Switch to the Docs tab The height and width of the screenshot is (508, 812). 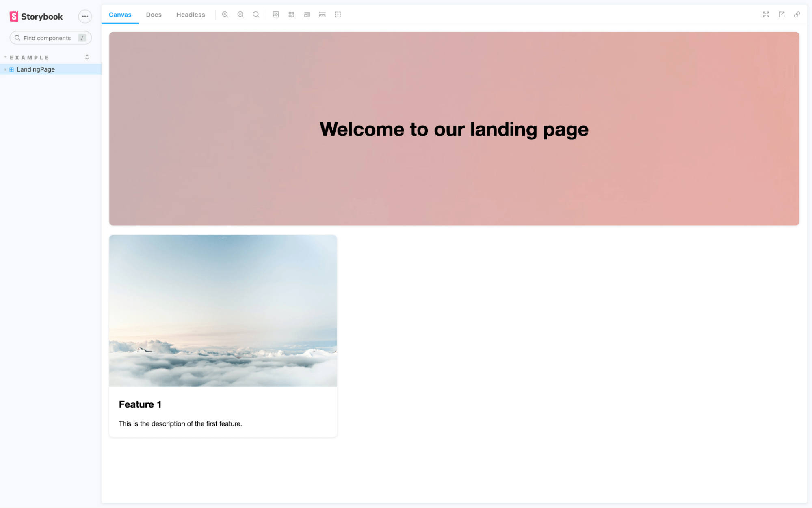[153, 15]
